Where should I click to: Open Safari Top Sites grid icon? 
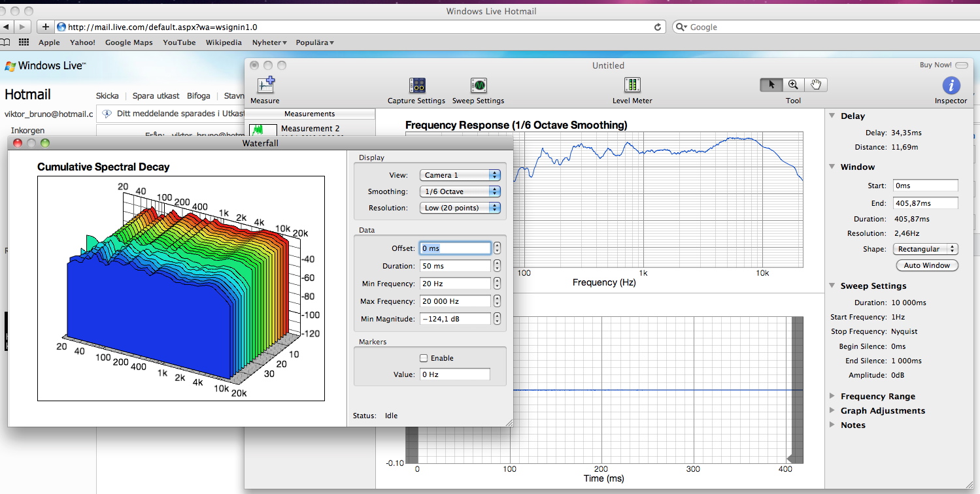tap(24, 42)
